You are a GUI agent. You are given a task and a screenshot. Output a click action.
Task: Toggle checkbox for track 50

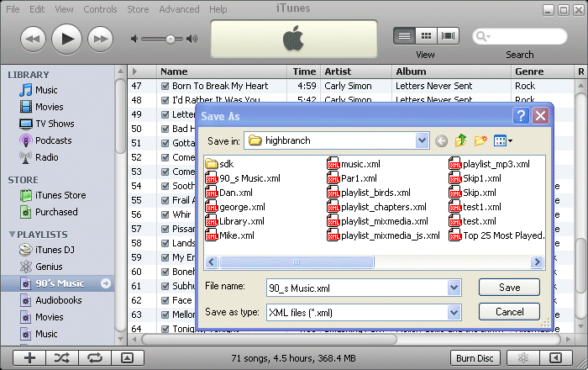(x=165, y=129)
